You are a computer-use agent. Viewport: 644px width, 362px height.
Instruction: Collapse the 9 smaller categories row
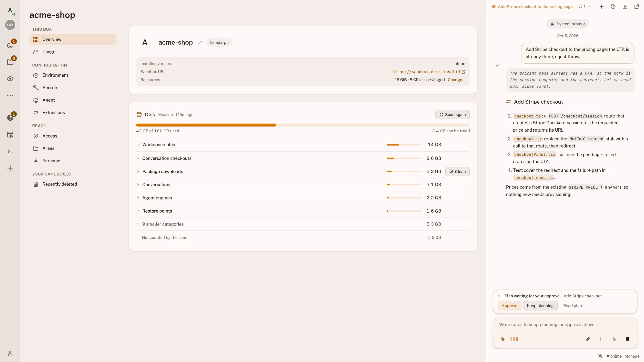[x=303, y=224]
